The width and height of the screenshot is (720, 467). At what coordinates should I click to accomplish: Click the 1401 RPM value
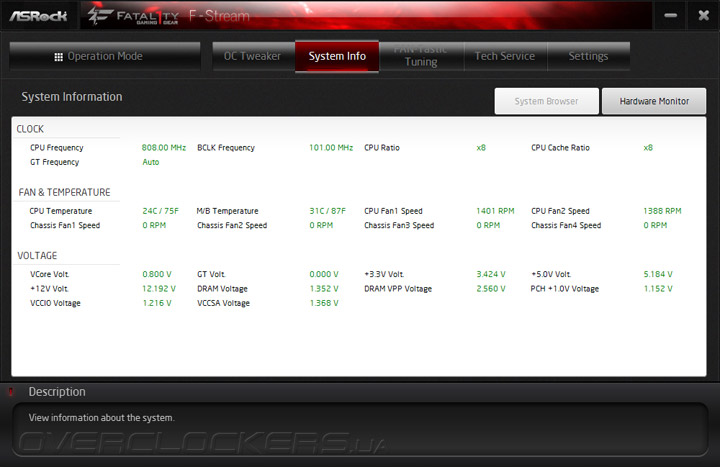[x=495, y=211]
